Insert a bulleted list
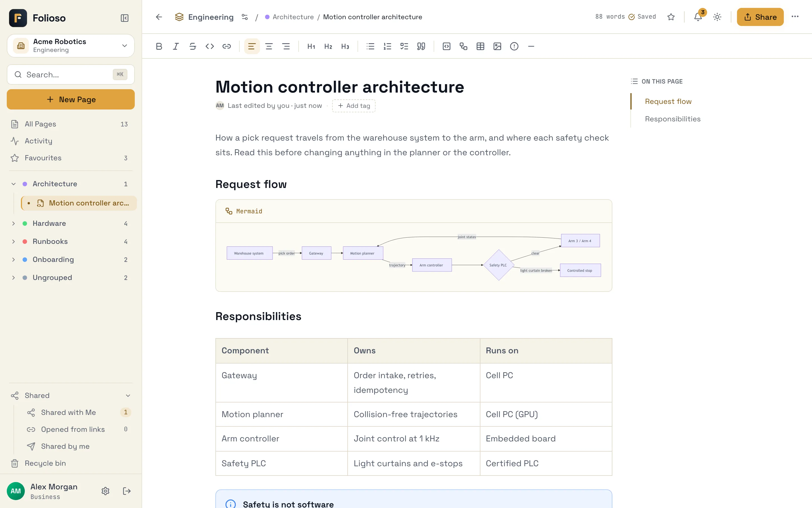Viewport: 812px width, 508px height. (370, 46)
